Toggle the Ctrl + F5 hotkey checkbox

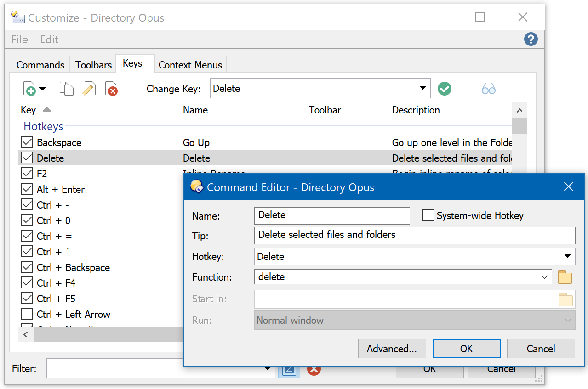[x=27, y=299]
